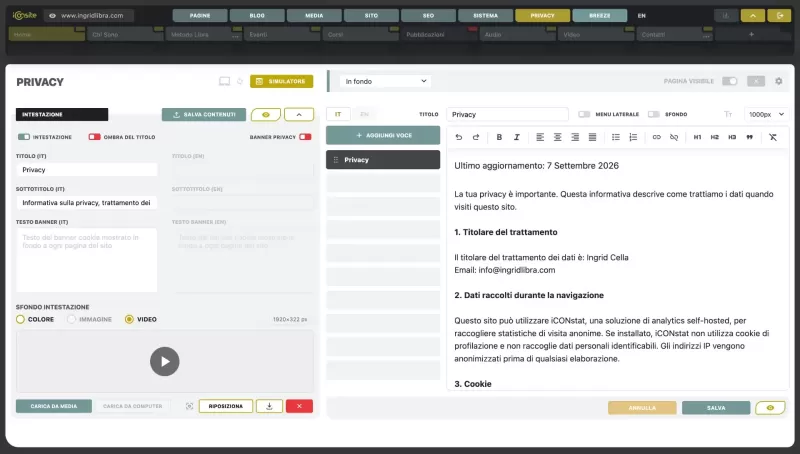800x454 pixels.
Task: Click Annulla button
Action: 642,408
